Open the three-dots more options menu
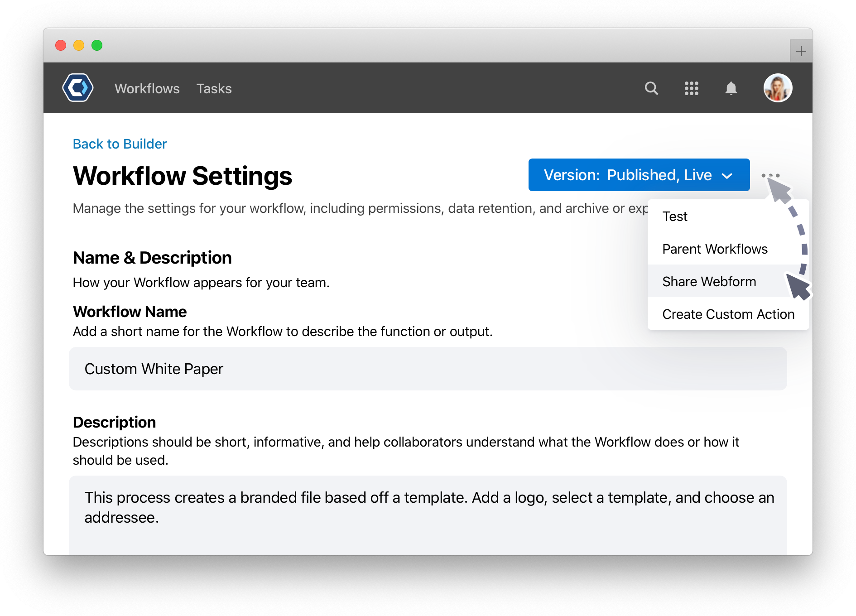The width and height of the screenshot is (856, 616). (x=770, y=175)
